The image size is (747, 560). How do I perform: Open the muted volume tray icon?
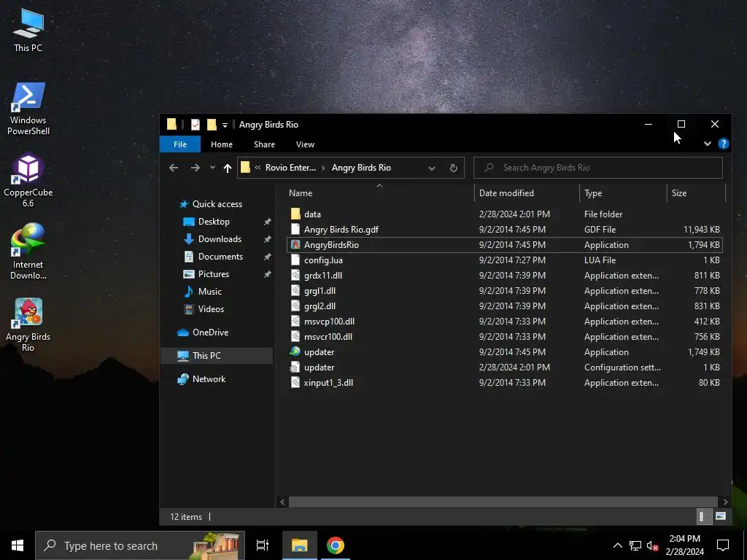click(x=652, y=545)
